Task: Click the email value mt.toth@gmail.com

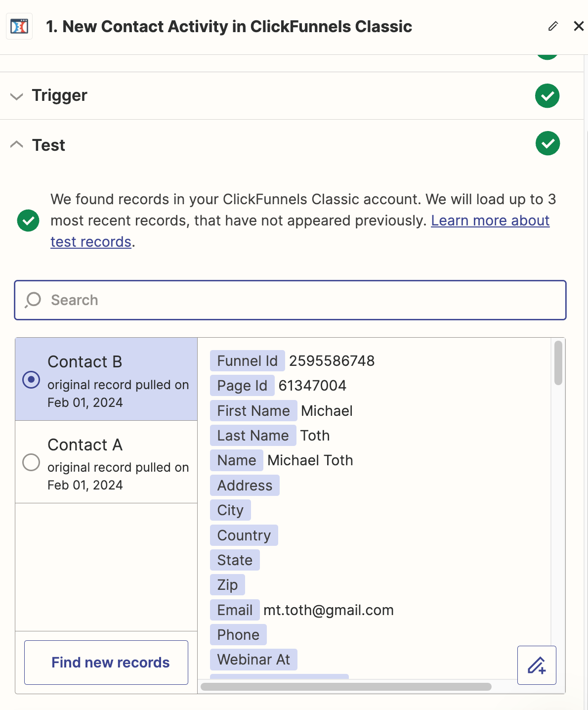Action: (x=329, y=610)
